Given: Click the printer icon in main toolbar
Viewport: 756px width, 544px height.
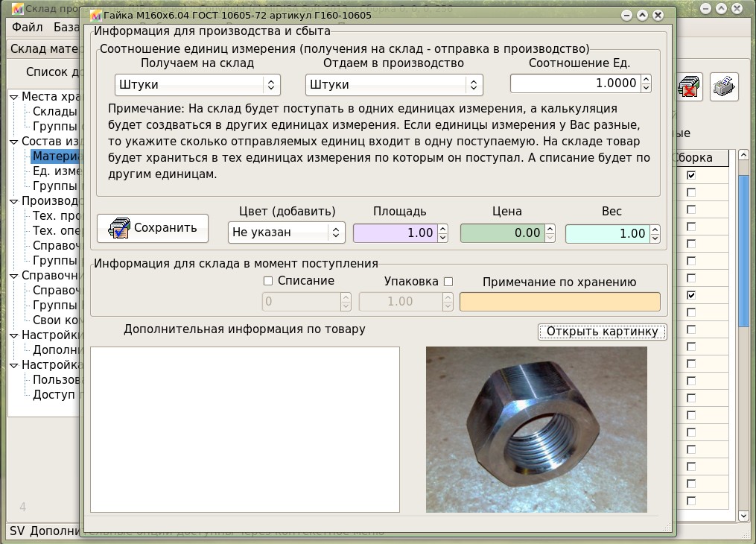Looking at the screenshot, I should [723, 87].
